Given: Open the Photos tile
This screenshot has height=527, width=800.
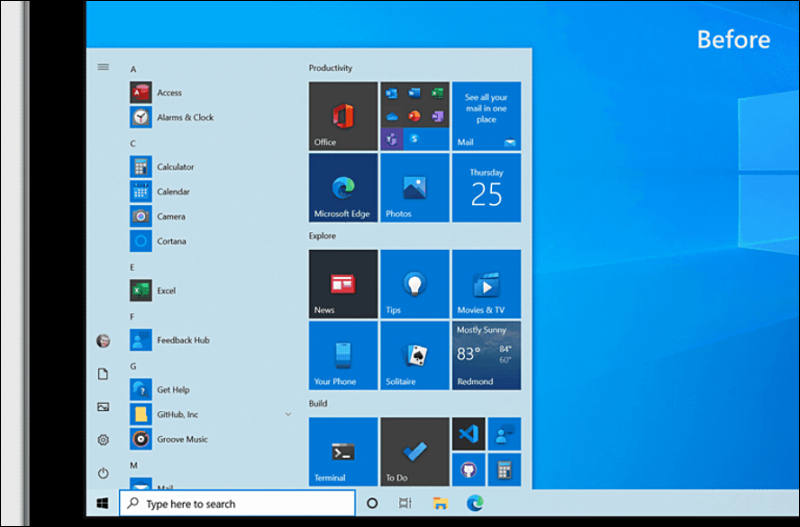Looking at the screenshot, I should point(415,188).
